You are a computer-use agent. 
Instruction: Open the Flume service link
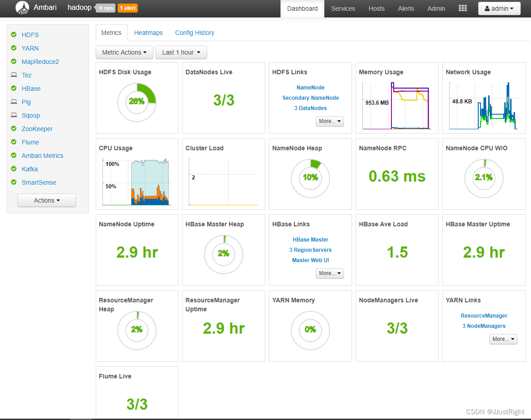coord(30,142)
